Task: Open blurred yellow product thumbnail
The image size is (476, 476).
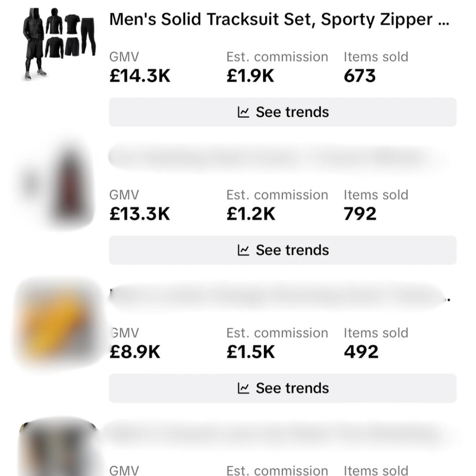Action: tap(57, 324)
